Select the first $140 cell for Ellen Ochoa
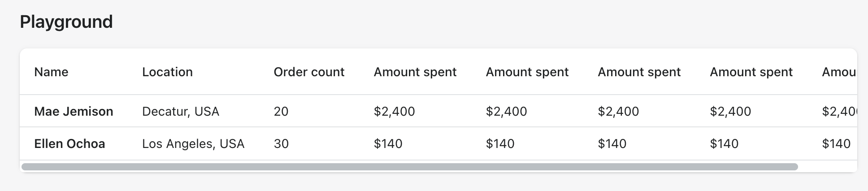The image size is (868, 191). click(388, 144)
